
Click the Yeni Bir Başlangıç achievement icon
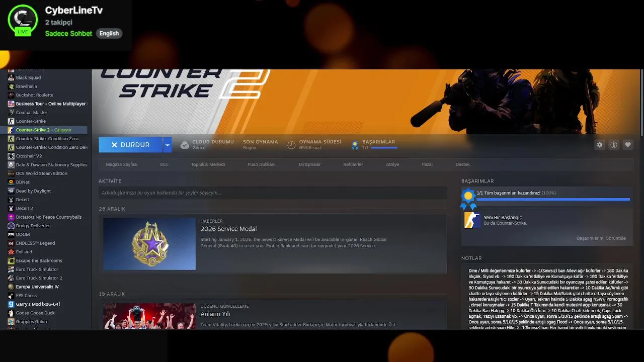pos(472,220)
